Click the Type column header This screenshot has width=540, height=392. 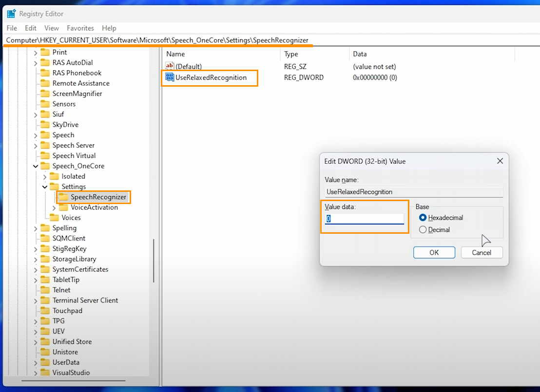click(315, 54)
